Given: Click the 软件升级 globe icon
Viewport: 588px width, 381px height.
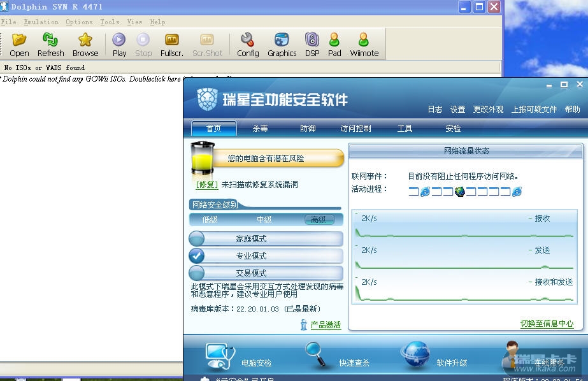Looking at the screenshot, I should (415, 354).
